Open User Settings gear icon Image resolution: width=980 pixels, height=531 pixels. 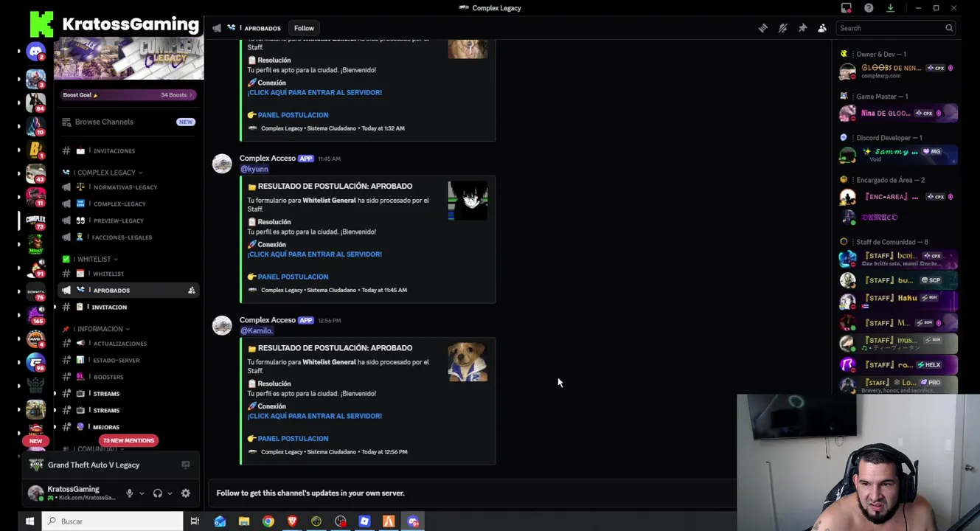tap(186, 493)
